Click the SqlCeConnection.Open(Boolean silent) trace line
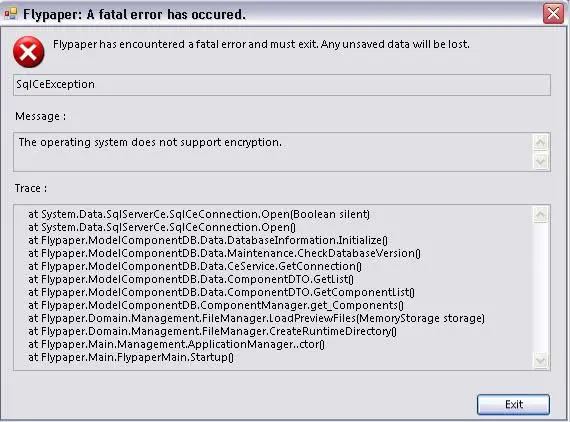Viewport: 570px width, 422px height. click(199, 214)
